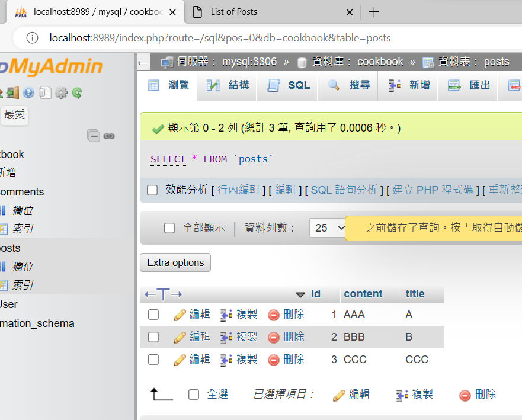Click the cookbook database breadcrumb link
Image resolution: width=522 pixels, height=420 pixels.
coord(380,62)
